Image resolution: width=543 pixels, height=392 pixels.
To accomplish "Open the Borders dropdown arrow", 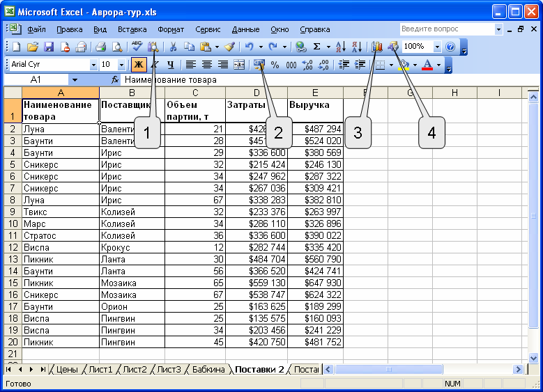I will 391,65.
